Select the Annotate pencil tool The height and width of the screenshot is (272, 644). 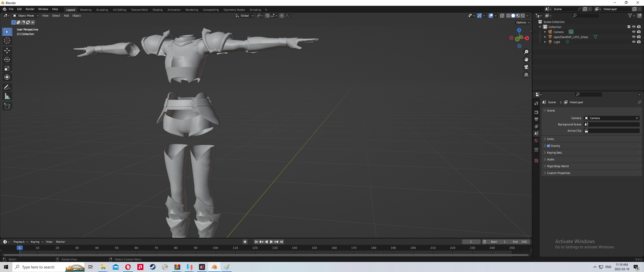(7, 87)
